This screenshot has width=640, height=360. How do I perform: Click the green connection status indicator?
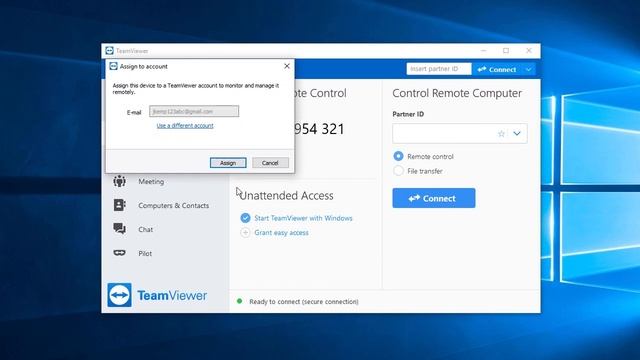pos(240,301)
